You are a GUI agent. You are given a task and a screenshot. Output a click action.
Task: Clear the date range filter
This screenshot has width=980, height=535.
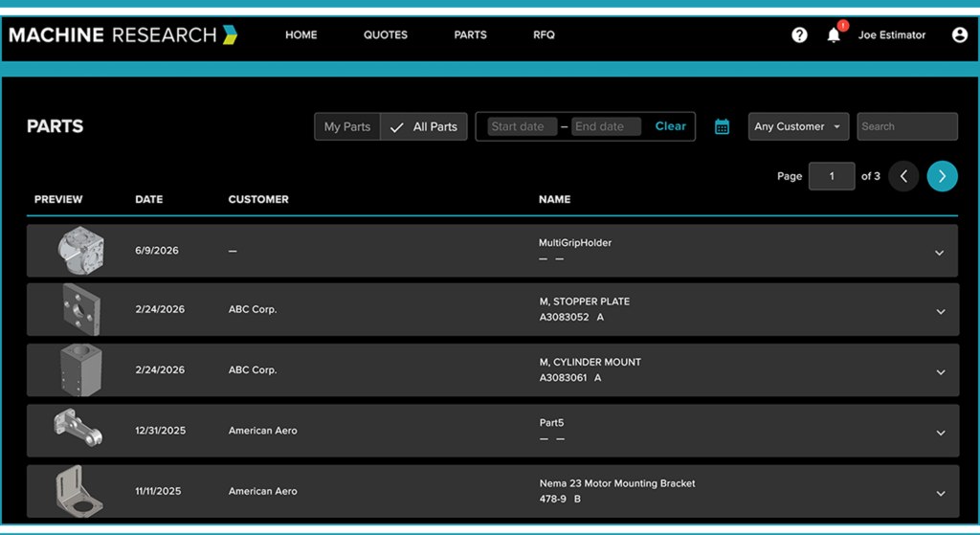[670, 126]
